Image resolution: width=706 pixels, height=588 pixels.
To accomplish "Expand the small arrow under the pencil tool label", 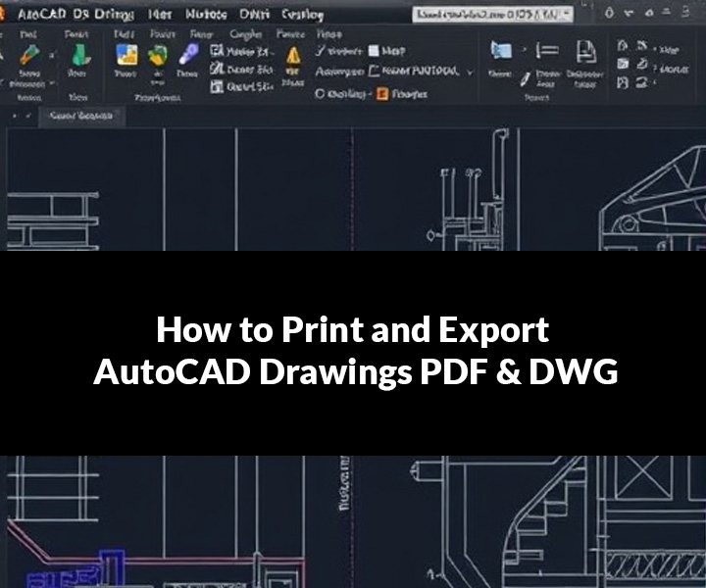I will point(52,83).
